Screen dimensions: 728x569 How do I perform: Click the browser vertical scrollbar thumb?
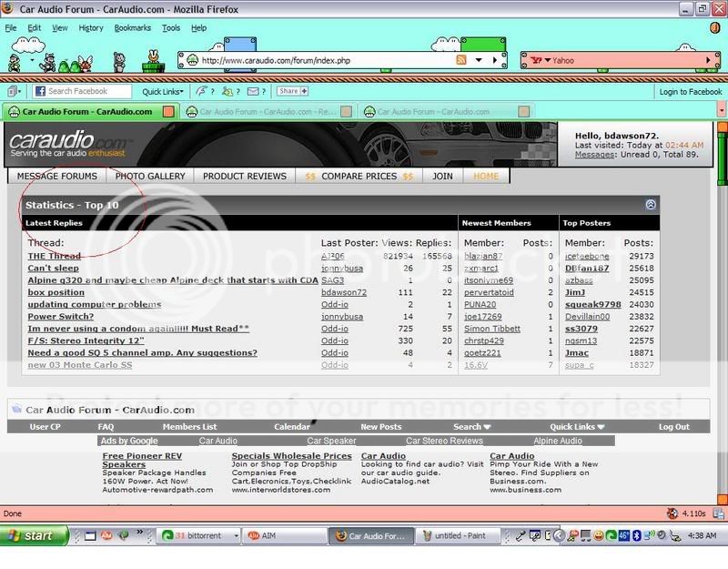click(x=723, y=158)
